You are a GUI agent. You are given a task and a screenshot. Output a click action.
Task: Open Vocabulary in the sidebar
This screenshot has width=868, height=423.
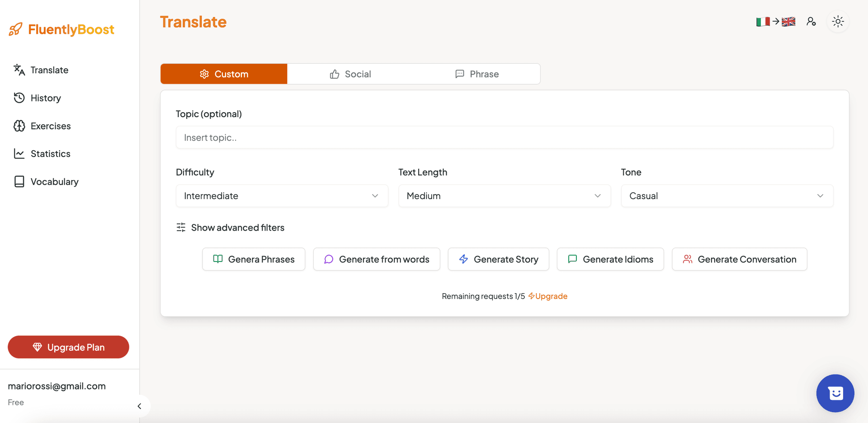coord(46,182)
